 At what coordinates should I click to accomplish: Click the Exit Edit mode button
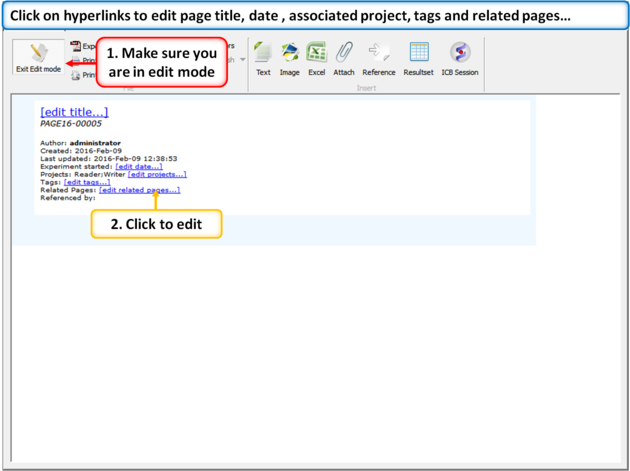point(38,59)
